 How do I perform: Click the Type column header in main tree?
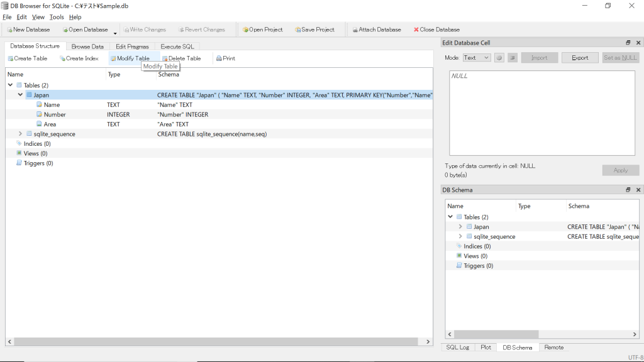[x=131, y=74]
